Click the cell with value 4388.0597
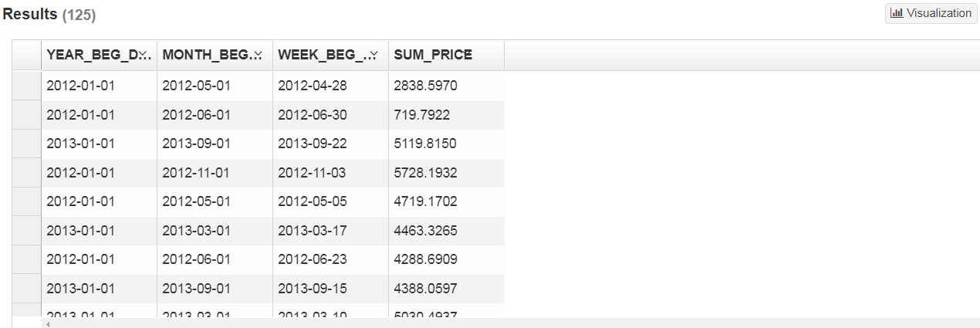Image resolution: width=980 pixels, height=328 pixels. 446,289
